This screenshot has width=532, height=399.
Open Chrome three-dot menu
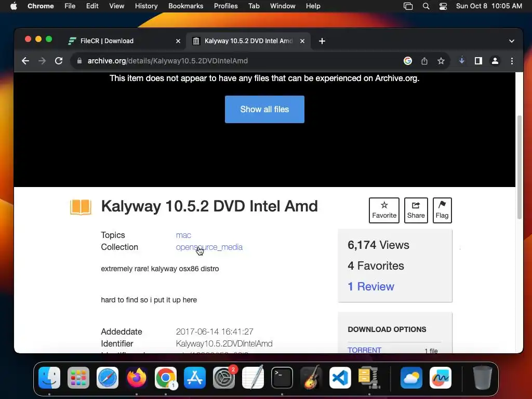(x=512, y=61)
